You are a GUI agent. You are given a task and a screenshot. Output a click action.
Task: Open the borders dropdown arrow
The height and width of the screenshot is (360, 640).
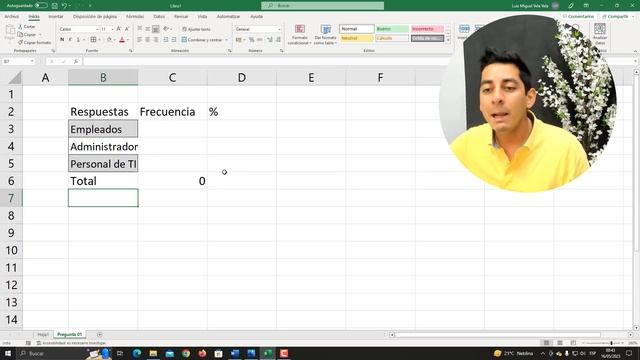tap(100, 40)
